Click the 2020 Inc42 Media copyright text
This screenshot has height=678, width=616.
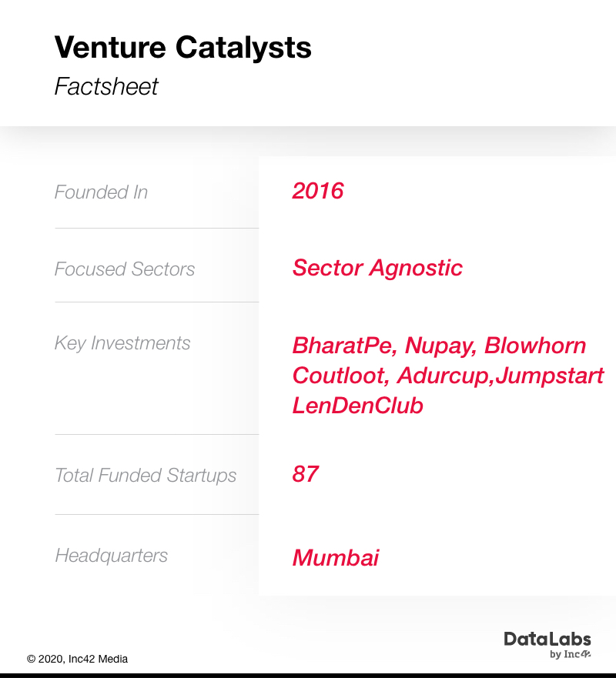point(78,659)
